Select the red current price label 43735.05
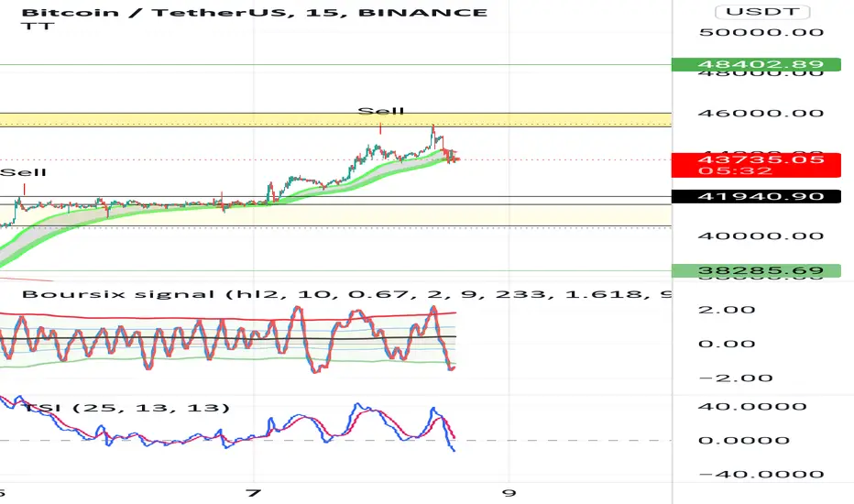The width and height of the screenshot is (854, 504). click(x=756, y=165)
